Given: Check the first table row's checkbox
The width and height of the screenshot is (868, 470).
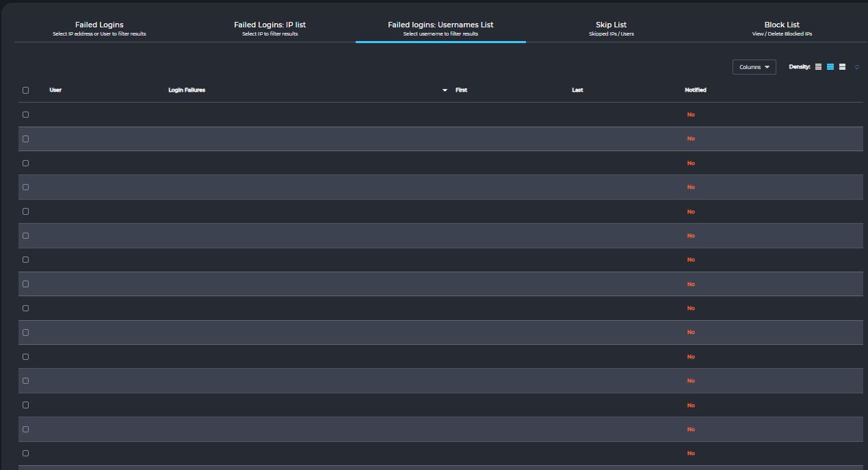Looking at the screenshot, I should 26,114.
